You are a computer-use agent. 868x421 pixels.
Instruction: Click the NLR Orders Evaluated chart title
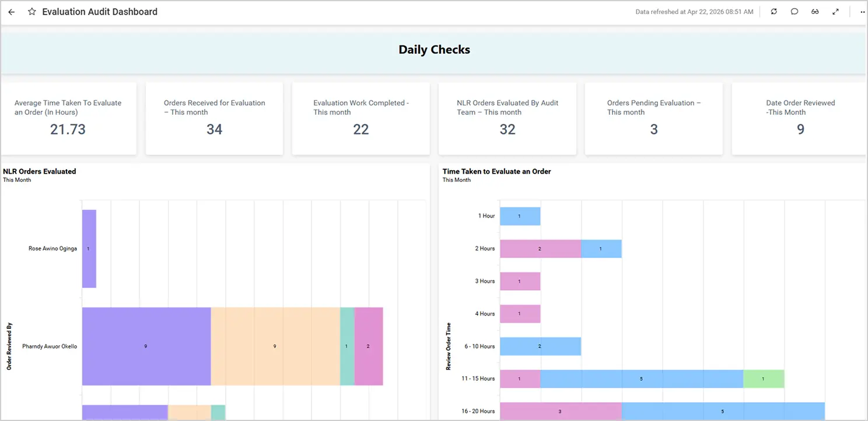pos(40,171)
